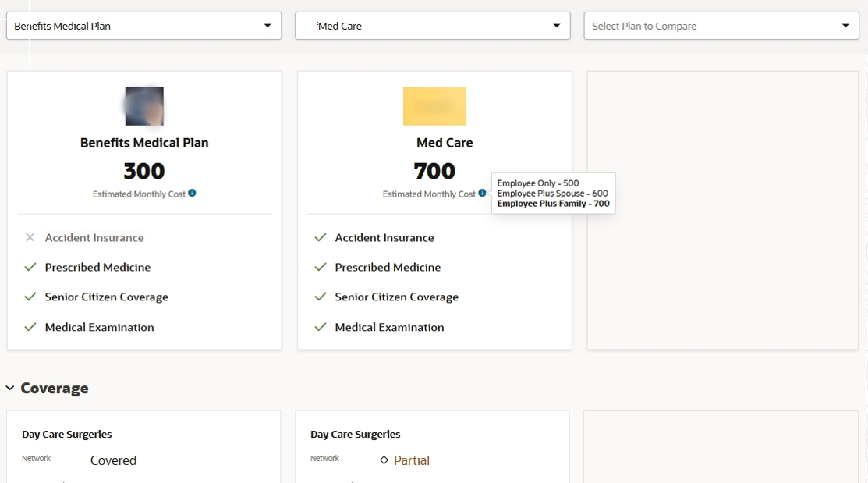Viewport: 868px width, 483px height.
Task: Click Benefits Medical Plan Medical Examination checkmark
Action: (x=30, y=327)
